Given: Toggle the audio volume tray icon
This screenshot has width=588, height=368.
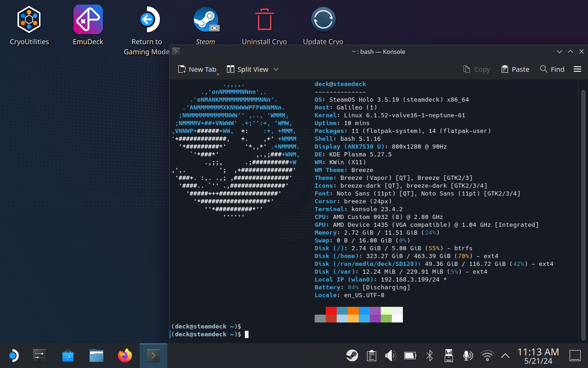Looking at the screenshot, I should click(390, 355).
